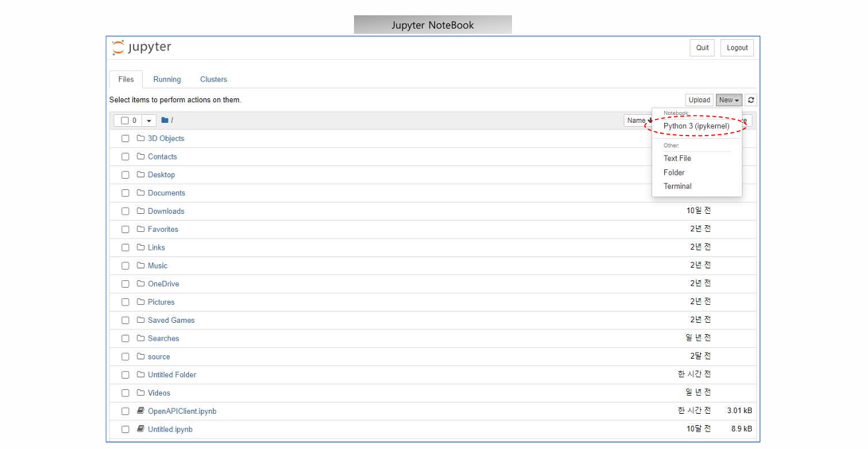
Task: Check the Contacts folder checkbox
Action: 125,157
